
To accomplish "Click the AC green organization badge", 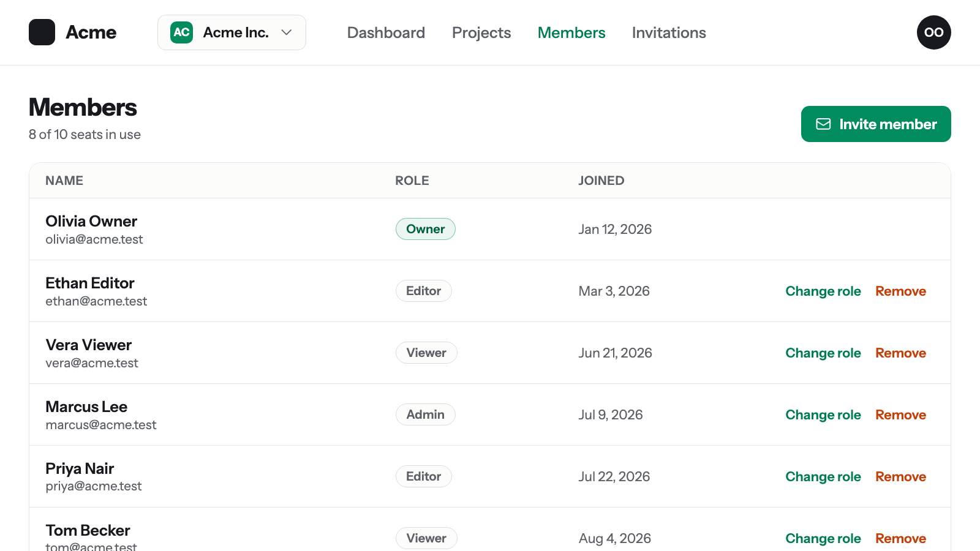I will (181, 32).
